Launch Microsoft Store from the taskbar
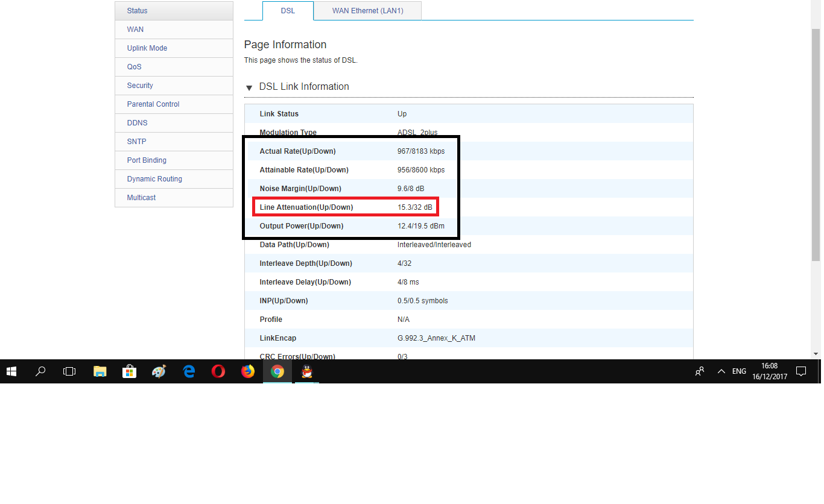Screen dimensions: 824x504 click(x=129, y=371)
